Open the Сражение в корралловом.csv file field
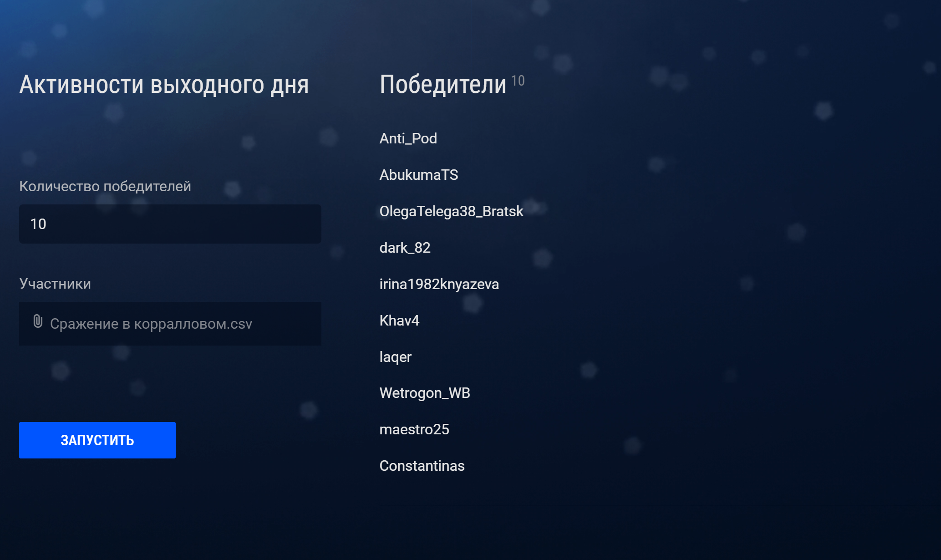The width and height of the screenshot is (941, 560). point(170,324)
